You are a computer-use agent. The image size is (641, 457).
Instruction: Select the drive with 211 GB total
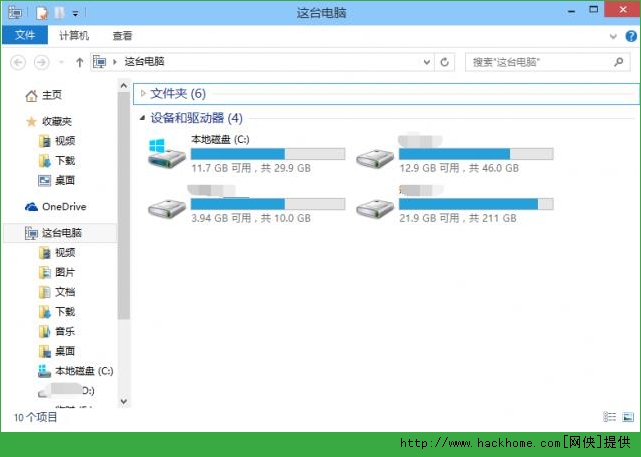point(455,204)
